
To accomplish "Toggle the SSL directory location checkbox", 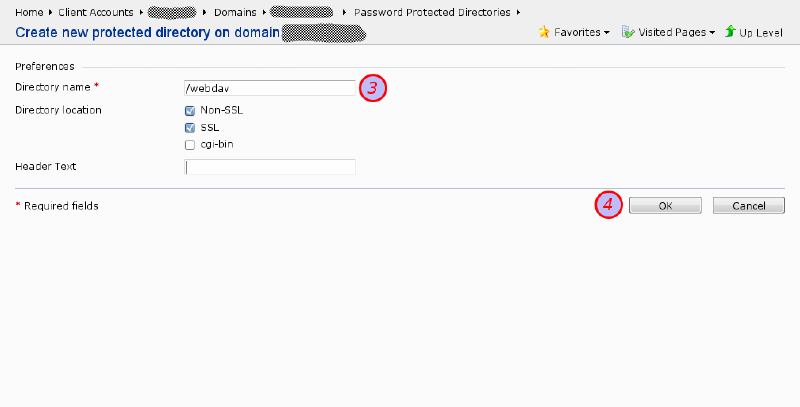I will coord(190,128).
